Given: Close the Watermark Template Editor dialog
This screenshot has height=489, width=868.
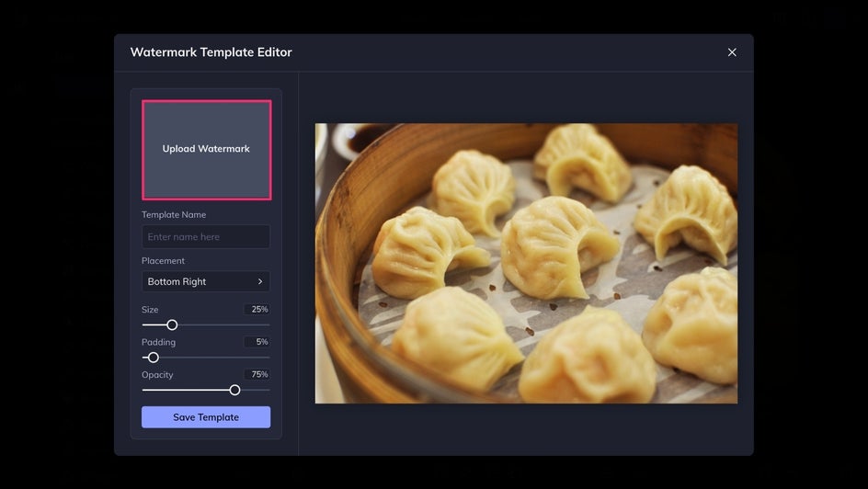Looking at the screenshot, I should click(x=732, y=52).
